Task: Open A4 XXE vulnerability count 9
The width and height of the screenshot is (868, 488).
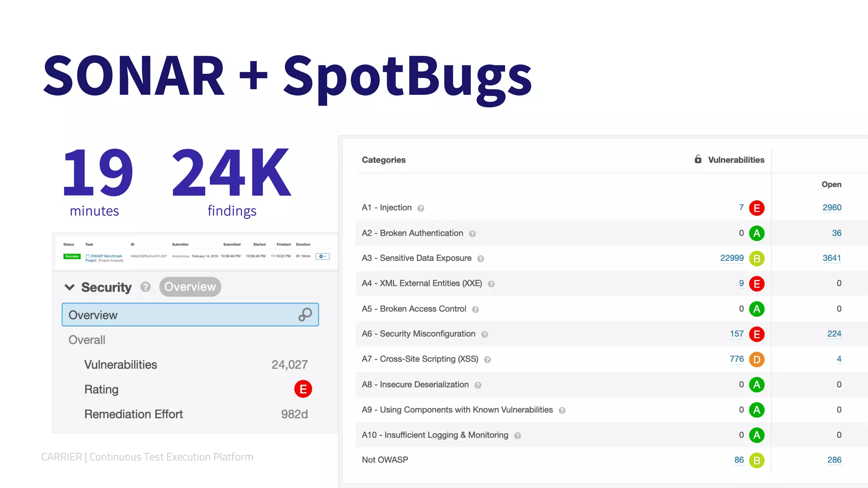Action: [741, 283]
